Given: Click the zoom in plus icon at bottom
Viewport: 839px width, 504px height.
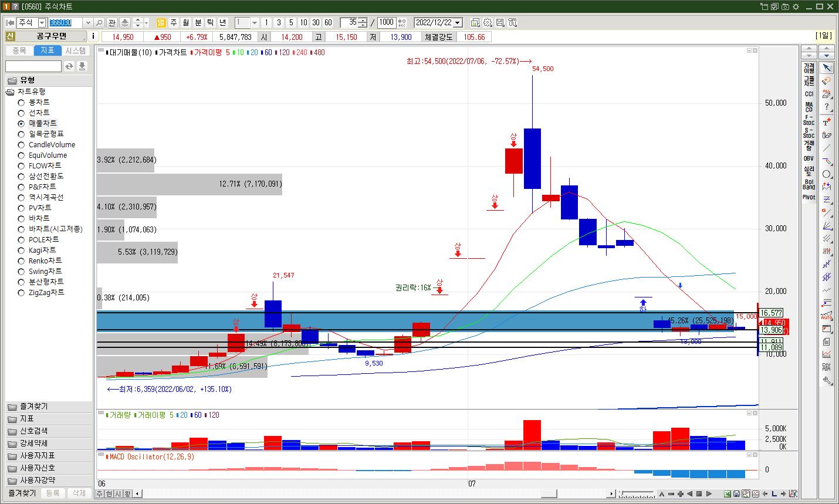Looking at the screenshot, I should (x=681, y=494).
